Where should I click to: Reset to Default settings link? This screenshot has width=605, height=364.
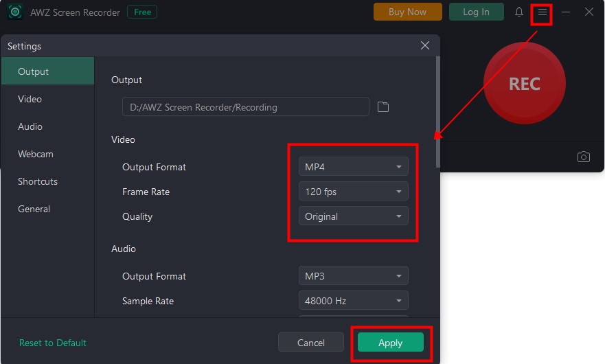(53, 343)
